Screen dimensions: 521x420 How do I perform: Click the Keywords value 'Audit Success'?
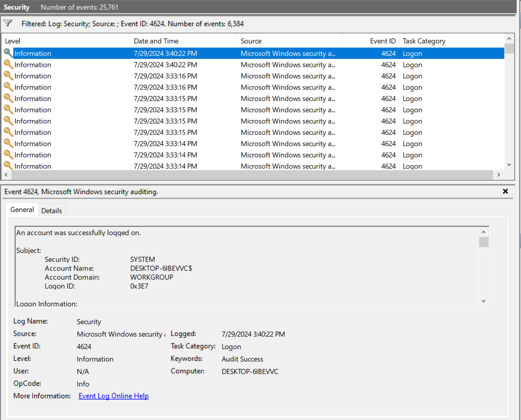242,359
